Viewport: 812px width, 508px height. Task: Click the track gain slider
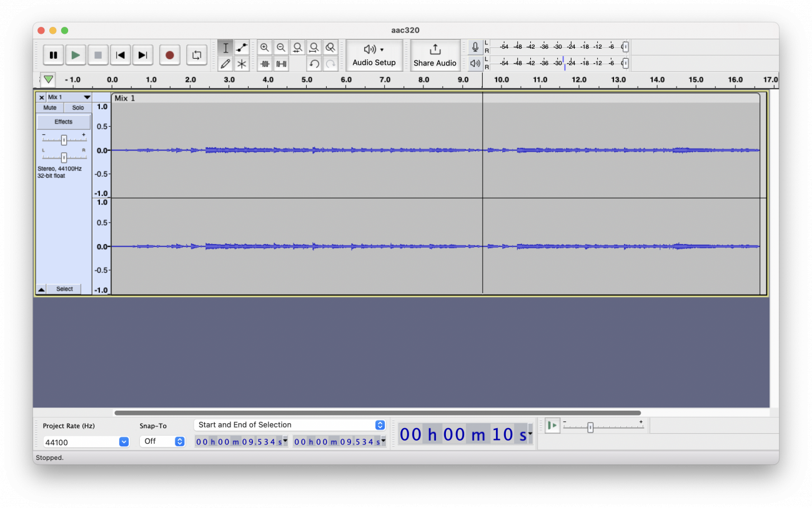[64, 140]
